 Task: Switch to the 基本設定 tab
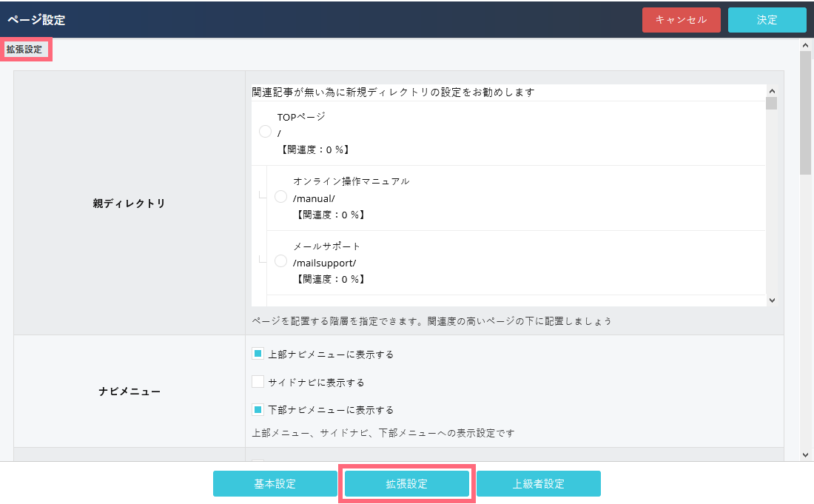[x=275, y=484]
